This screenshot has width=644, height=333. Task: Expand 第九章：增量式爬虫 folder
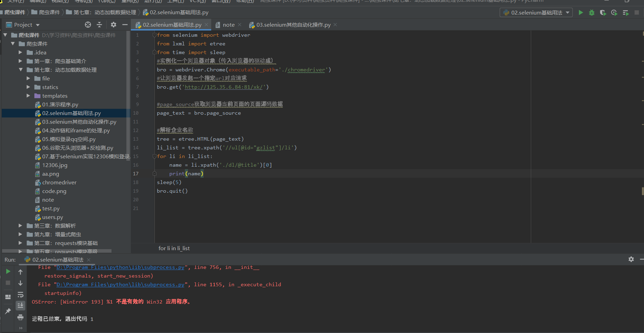[20, 234]
